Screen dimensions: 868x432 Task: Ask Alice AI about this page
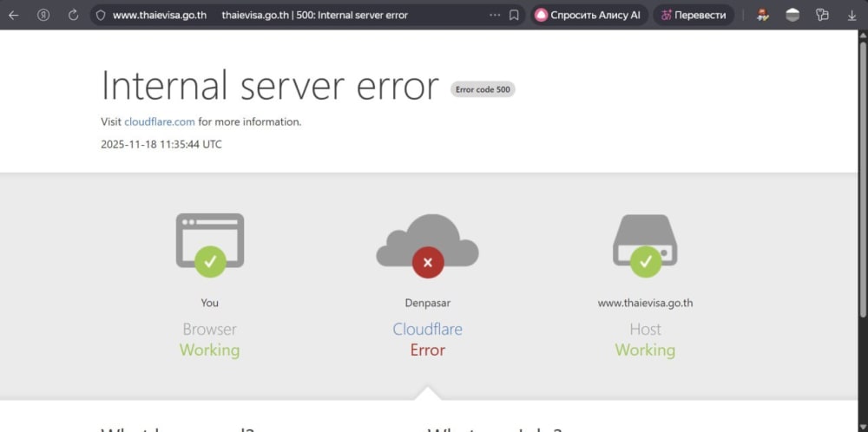(x=589, y=16)
